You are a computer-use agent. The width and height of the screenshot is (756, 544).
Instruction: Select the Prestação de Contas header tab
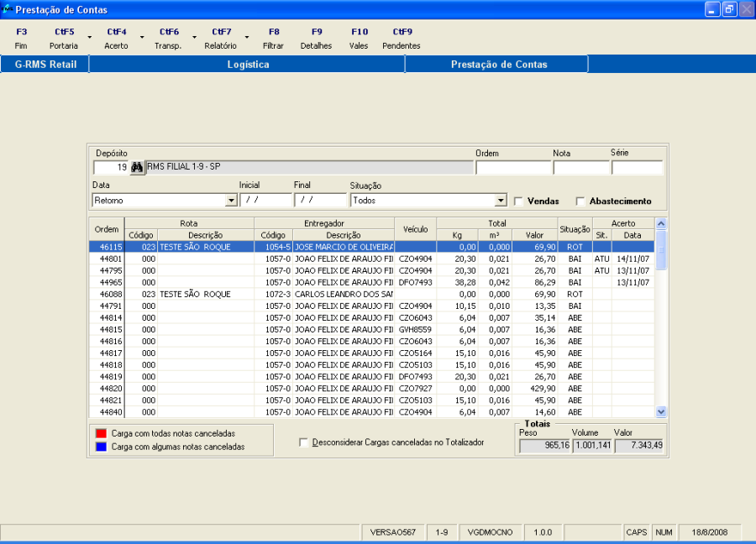pos(498,65)
